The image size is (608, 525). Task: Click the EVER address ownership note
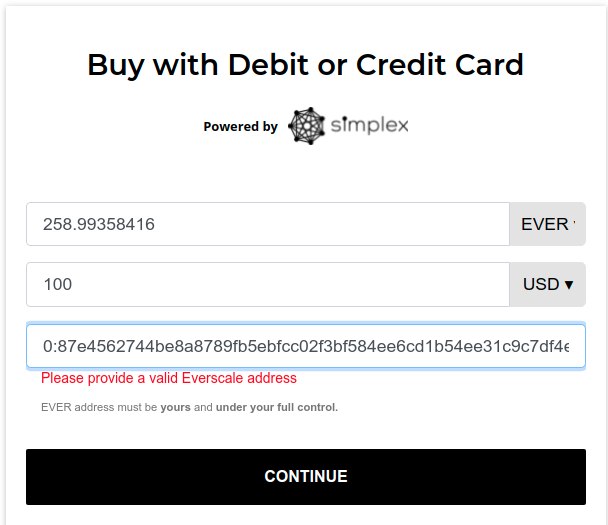click(x=189, y=407)
